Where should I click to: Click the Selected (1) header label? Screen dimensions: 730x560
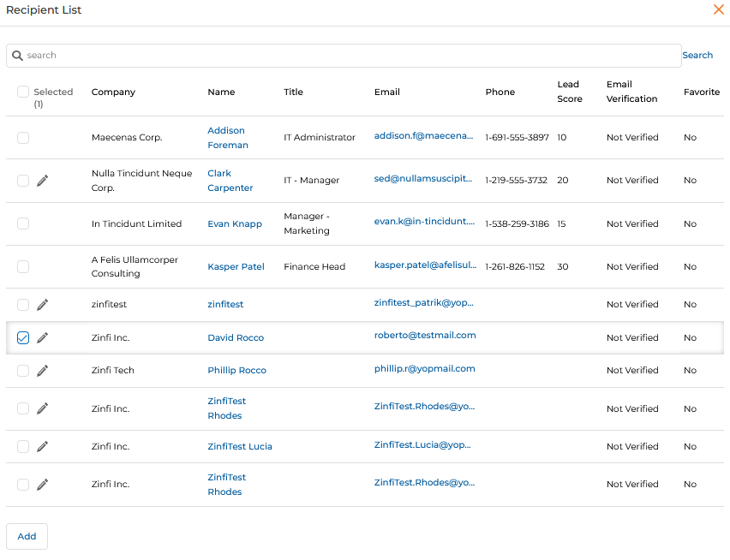53,98
